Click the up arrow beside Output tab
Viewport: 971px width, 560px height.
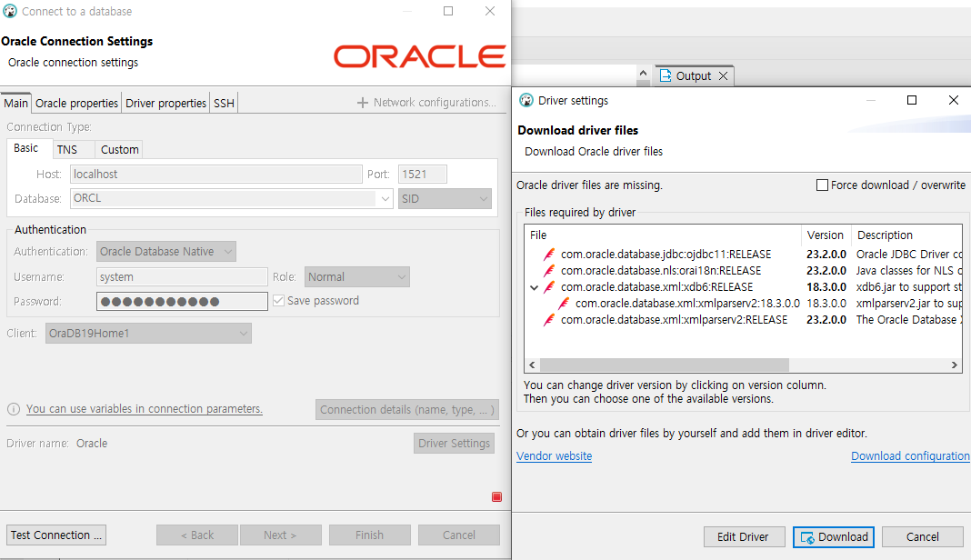point(643,73)
